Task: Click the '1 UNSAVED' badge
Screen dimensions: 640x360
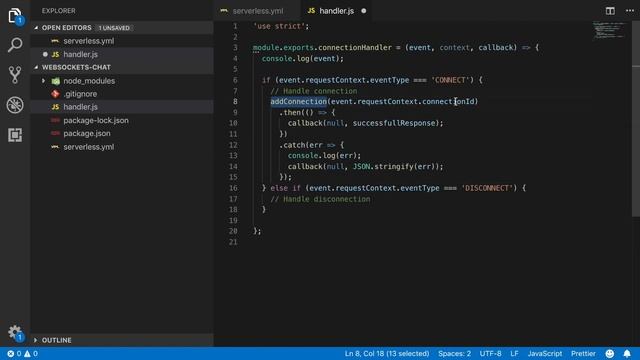Action: pyautogui.click(x=114, y=28)
